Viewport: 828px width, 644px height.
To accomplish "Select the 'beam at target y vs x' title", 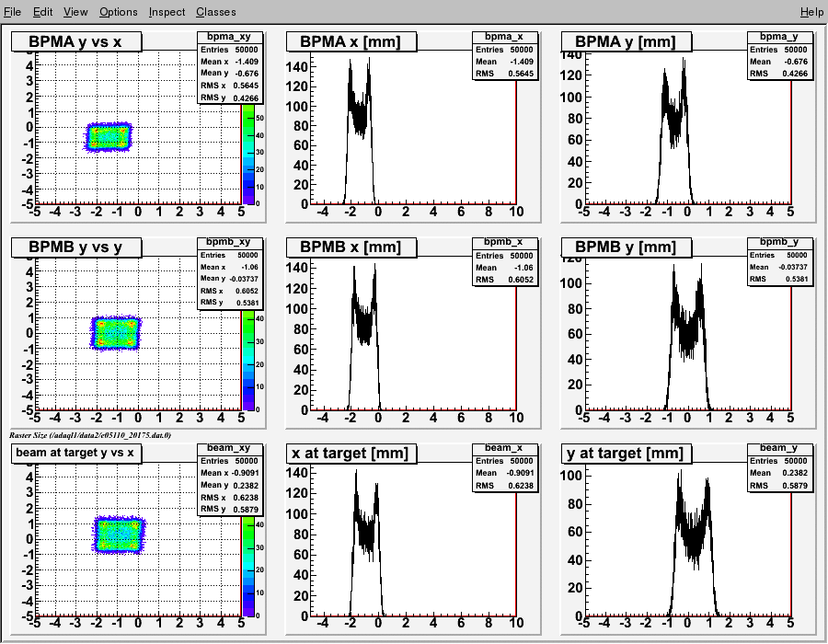I will click(76, 453).
